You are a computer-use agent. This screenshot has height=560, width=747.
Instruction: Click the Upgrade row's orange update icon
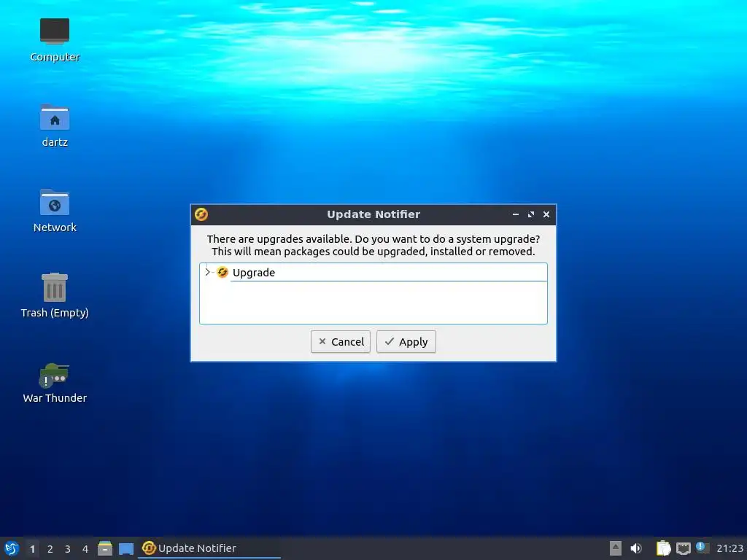click(222, 273)
